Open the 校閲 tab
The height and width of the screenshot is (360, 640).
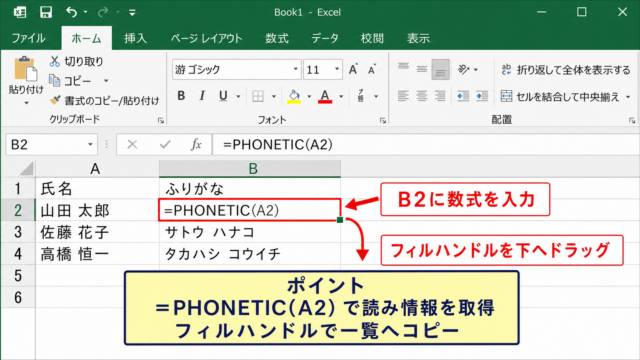point(372,38)
